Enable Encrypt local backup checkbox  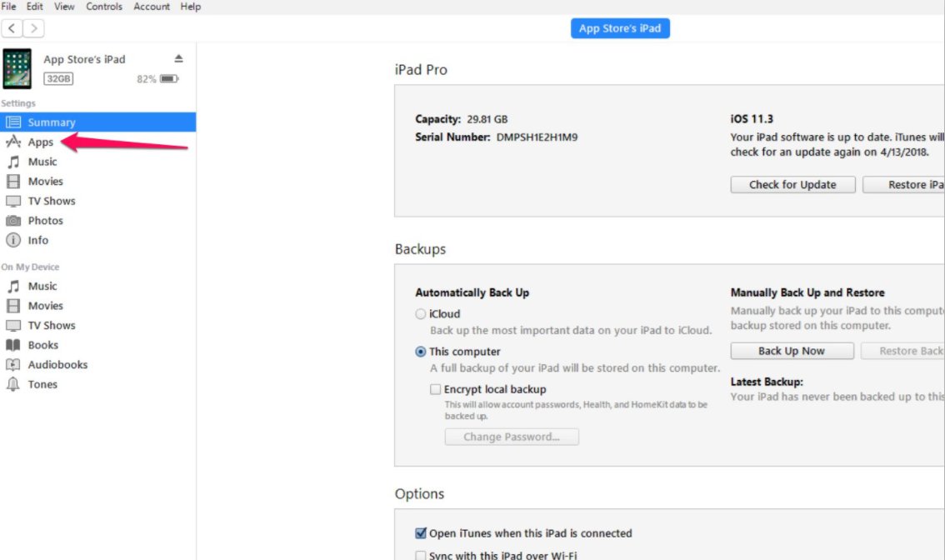[435, 389]
